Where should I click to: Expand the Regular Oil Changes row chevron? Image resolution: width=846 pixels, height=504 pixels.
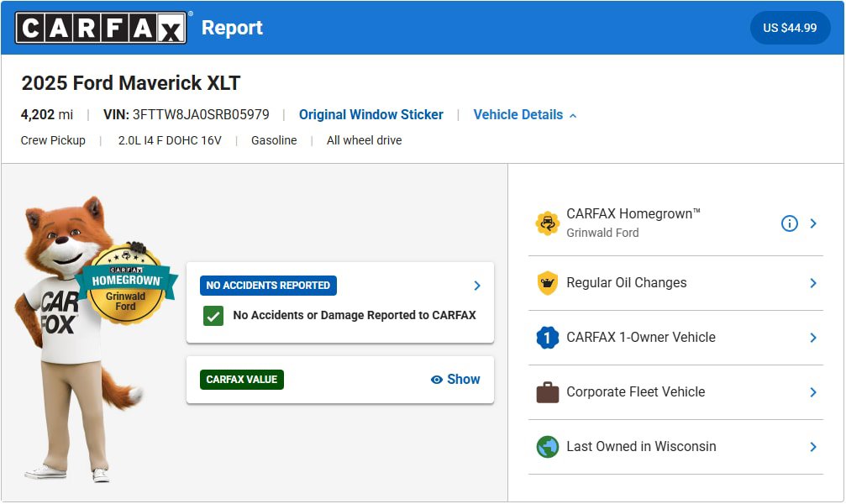click(813, 283)
